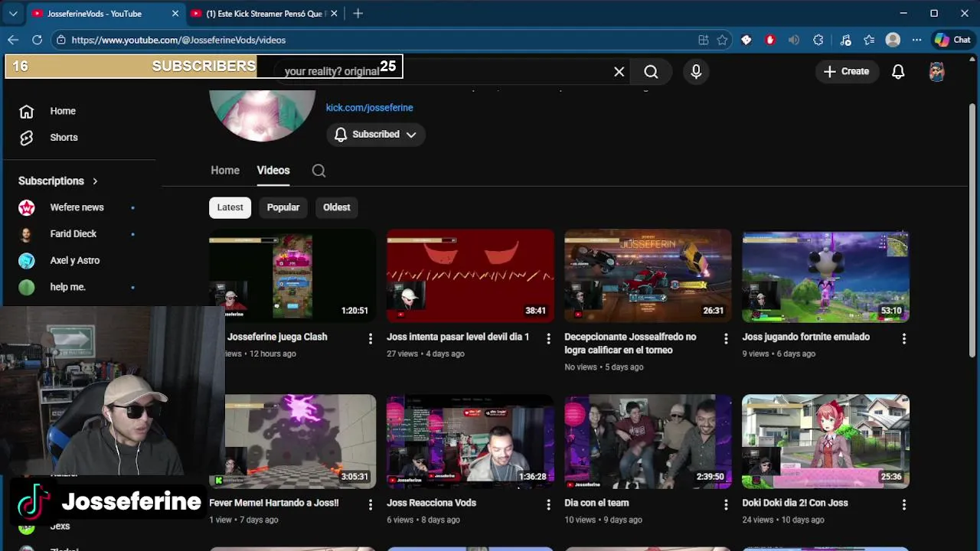Open options for Joss jugando fortnite emulado

[903, 338]
